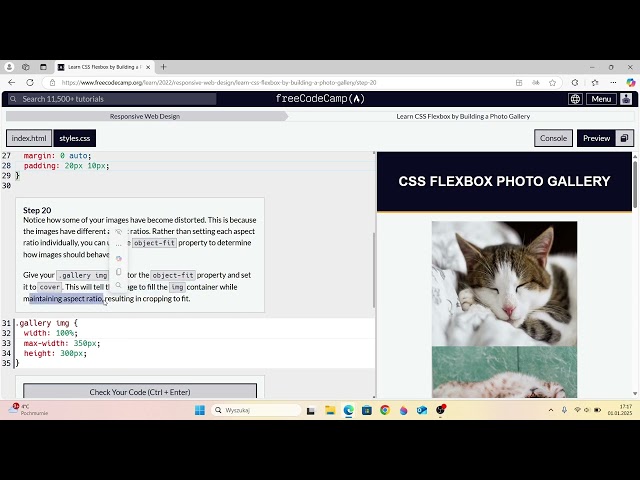
Task: Click the sleeping cat photo in preview
Action: point(504,284)
